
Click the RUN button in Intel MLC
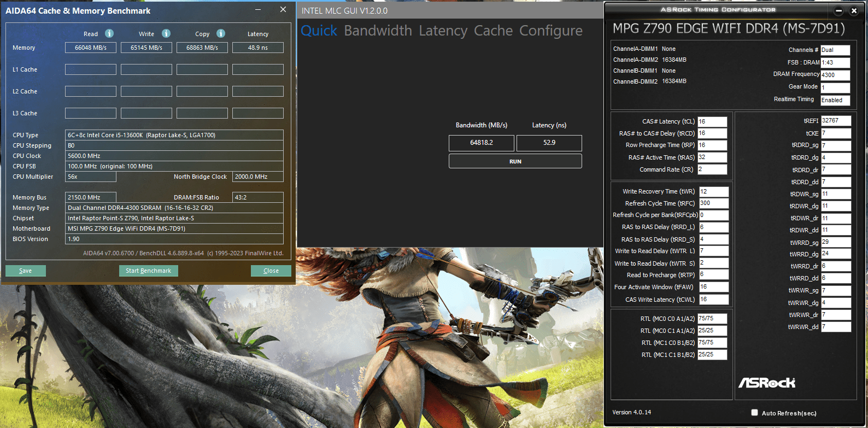[x=515, y=161]
